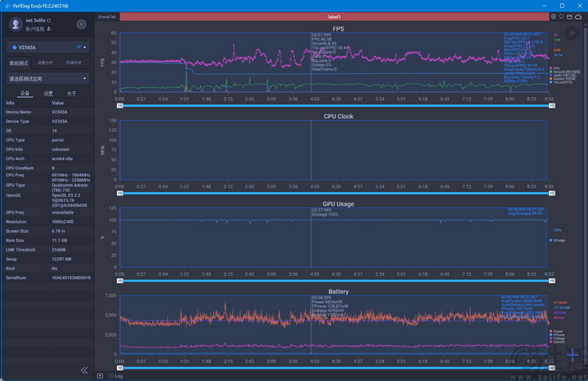This screenshot has height=381, width=588.
Task: Click the play button at top right
Action: pyautogui.click(x=572, y=34)
